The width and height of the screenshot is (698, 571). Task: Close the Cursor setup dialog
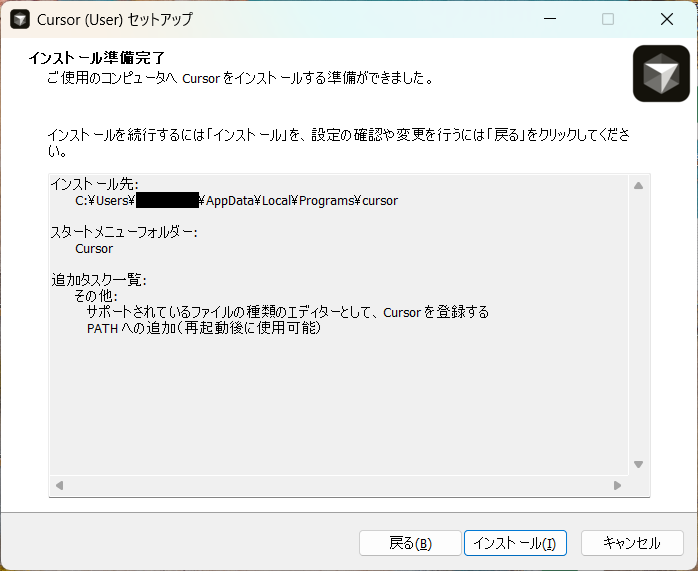point(666,19)
